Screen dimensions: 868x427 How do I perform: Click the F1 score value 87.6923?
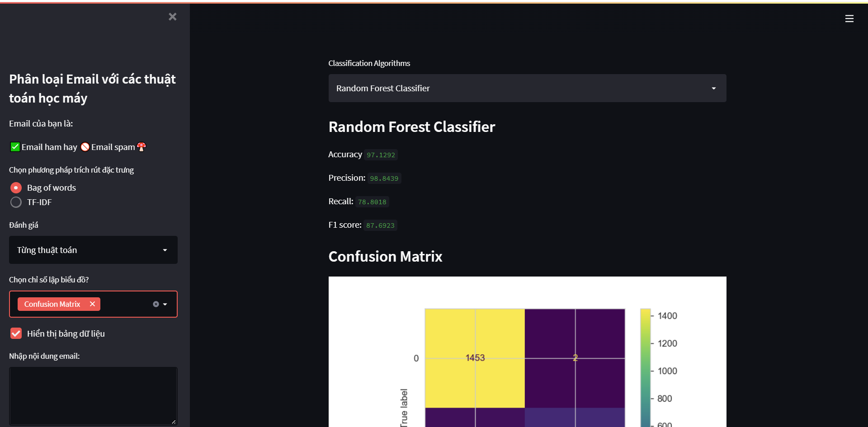click(x=380, y=225)
